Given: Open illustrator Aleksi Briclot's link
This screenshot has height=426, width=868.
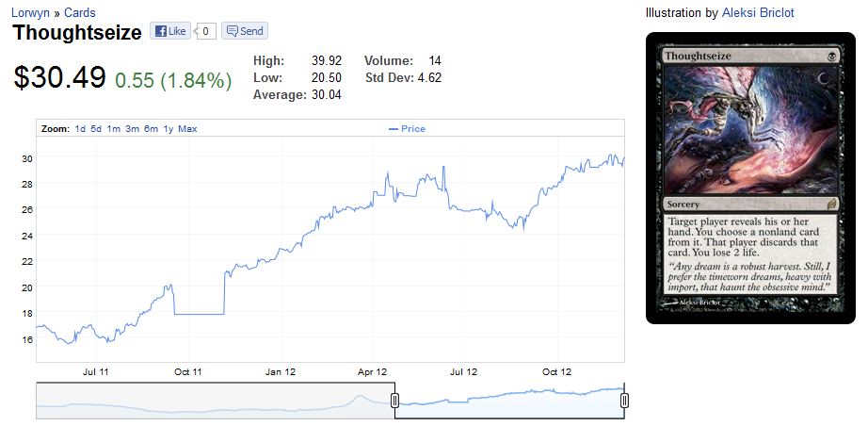Looking at the screenshot, I should coord(758,13).
